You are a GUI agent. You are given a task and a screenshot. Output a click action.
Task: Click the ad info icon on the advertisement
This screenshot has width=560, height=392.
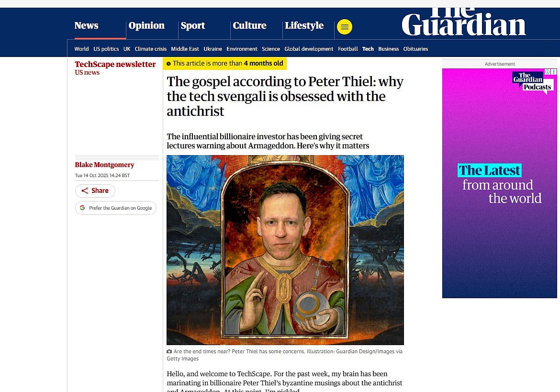tap(547, 72)
